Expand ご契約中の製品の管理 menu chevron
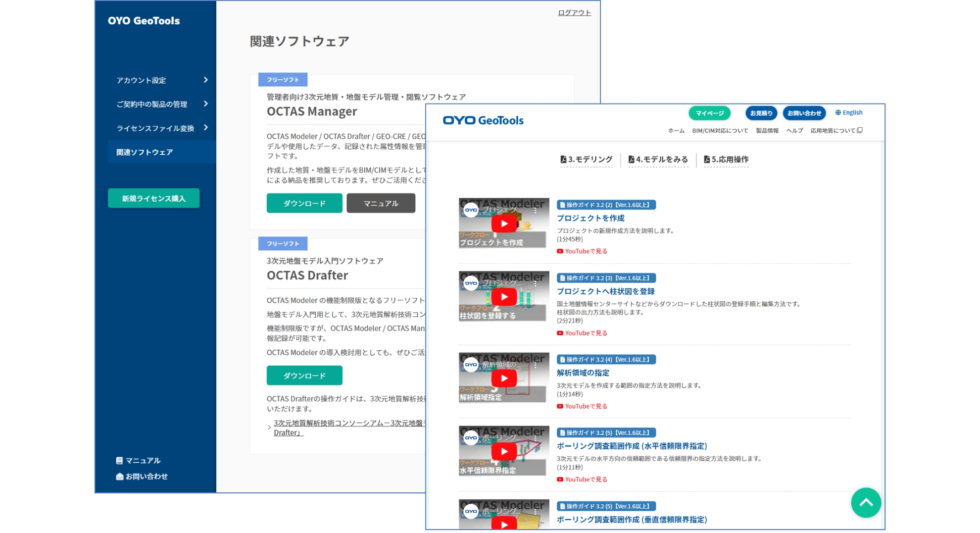 (205, 104)
